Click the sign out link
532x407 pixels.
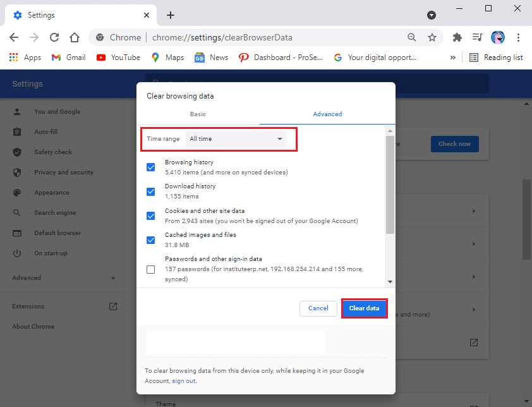(184, 381)
